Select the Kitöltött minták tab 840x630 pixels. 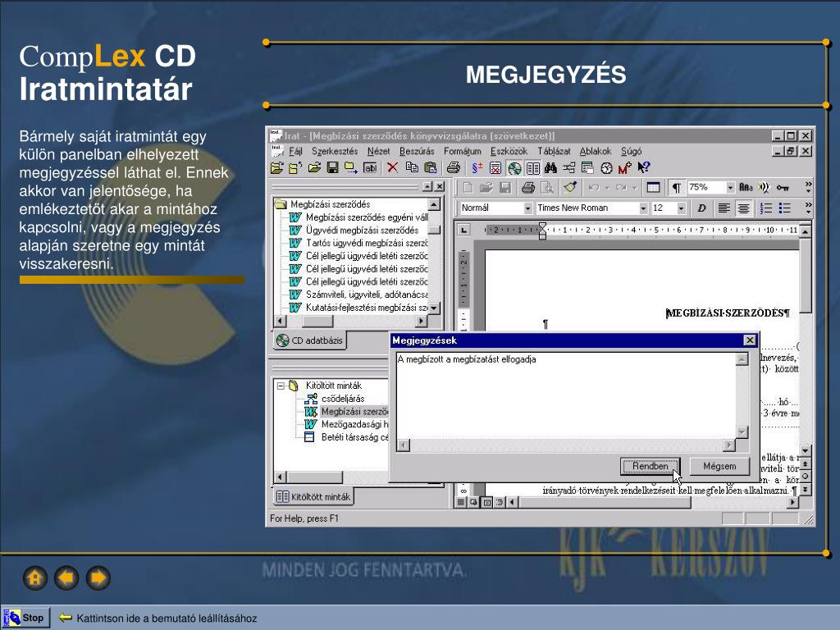pyautogui.click(x=313, y=496)
